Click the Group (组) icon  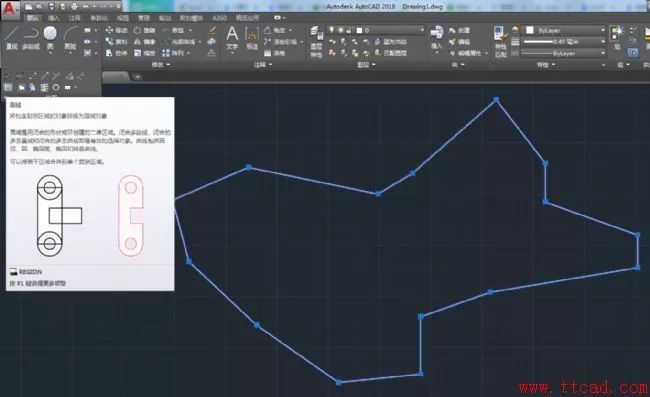pos(616,33)
